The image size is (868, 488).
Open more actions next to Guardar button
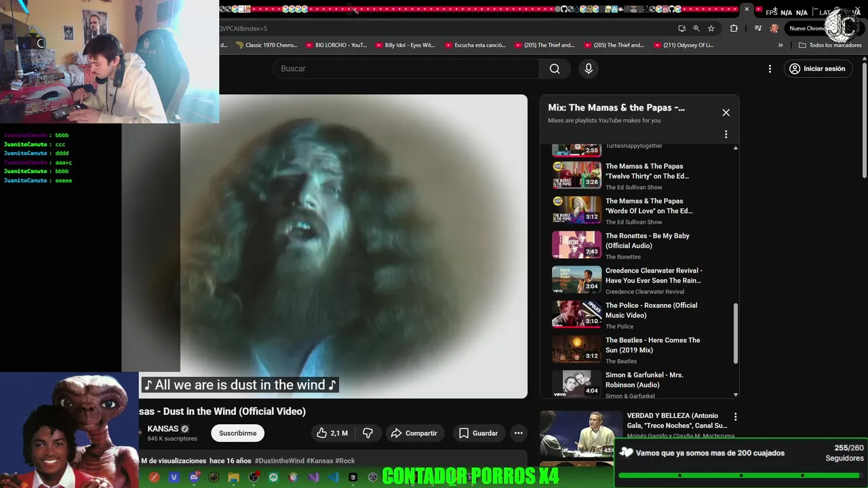pyautogui.click(x=518, y=433)
